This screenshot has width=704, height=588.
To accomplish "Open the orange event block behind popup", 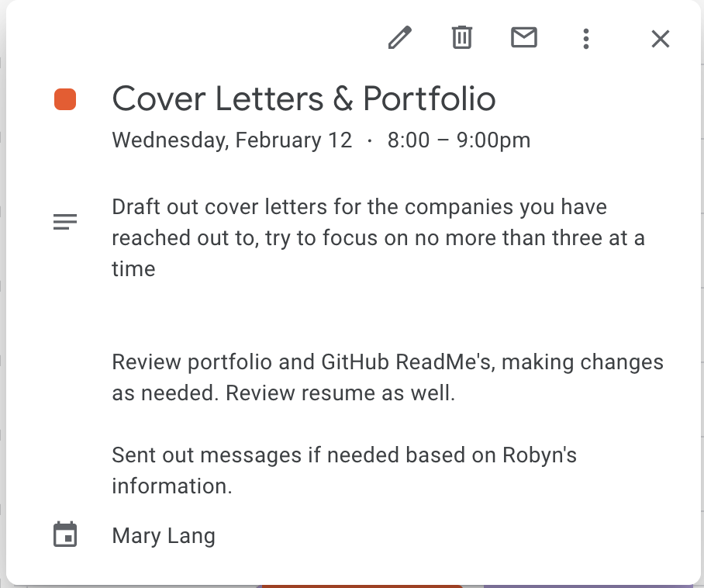I will coord(362,586).
